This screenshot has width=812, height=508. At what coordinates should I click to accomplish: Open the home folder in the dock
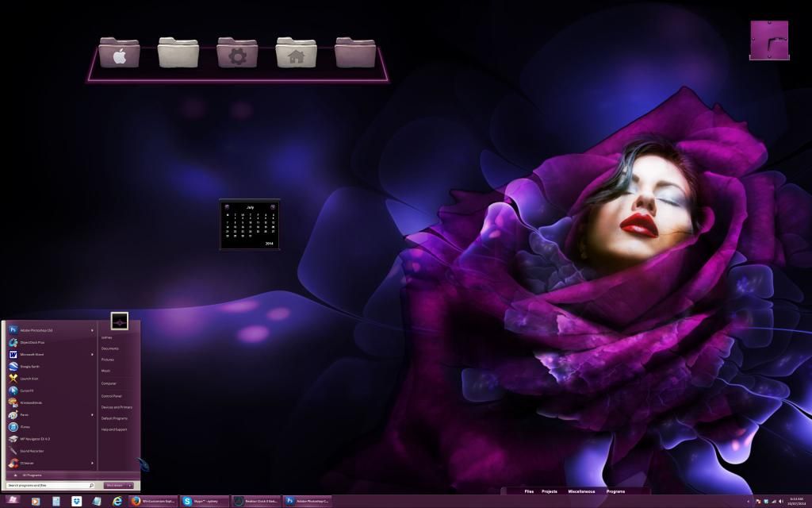[x=296, y=52]
